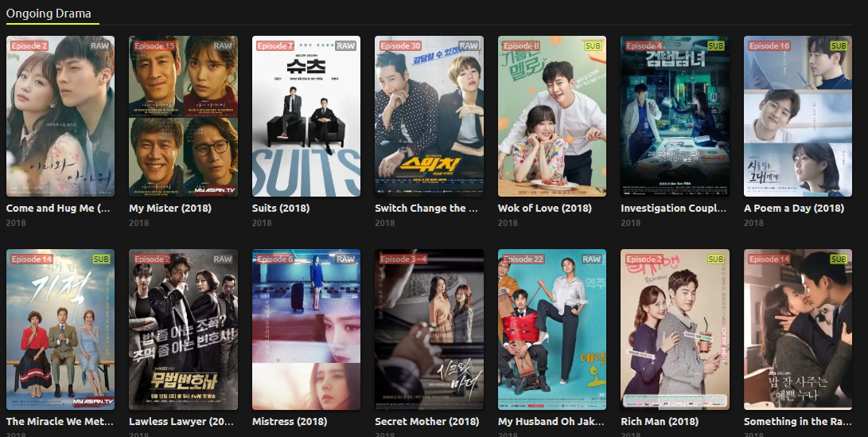The height and width of the screenshot is (437, 868).
Task: Click the 'A Poem a Day (2018)' title
Action: (794, 209)
